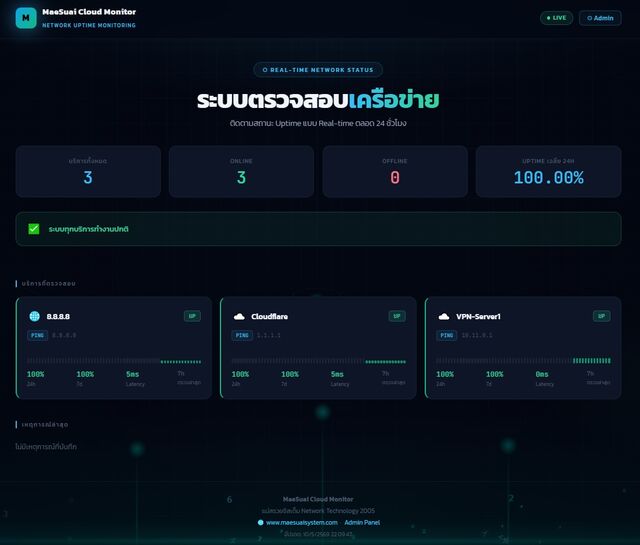
Task: Click the 1.1.1.1 address on Cloudflare card
Action: [269, 335]
